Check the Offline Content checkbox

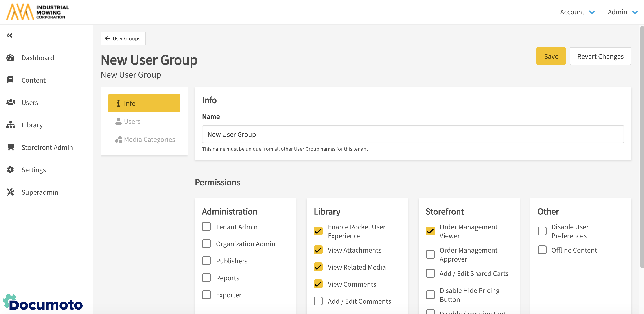pos(542,250)
